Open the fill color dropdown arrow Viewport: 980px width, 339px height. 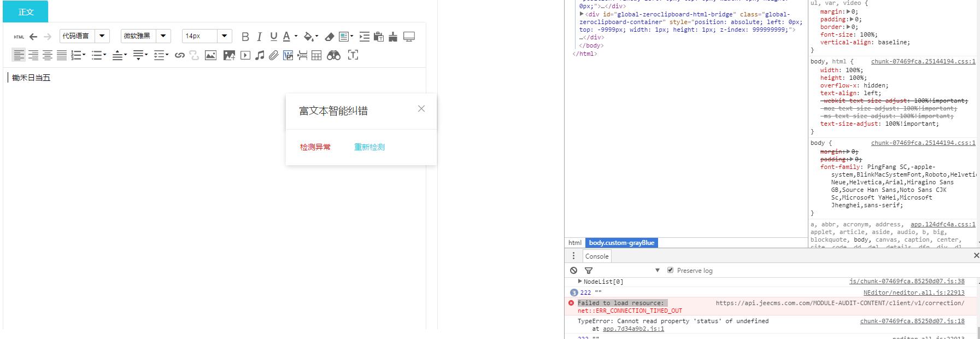(317, 36)
